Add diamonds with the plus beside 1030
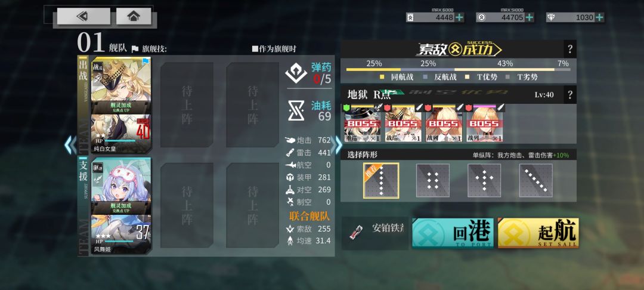Screen dimensions: 644x290 pyautogui.click(x=599, y=17)
